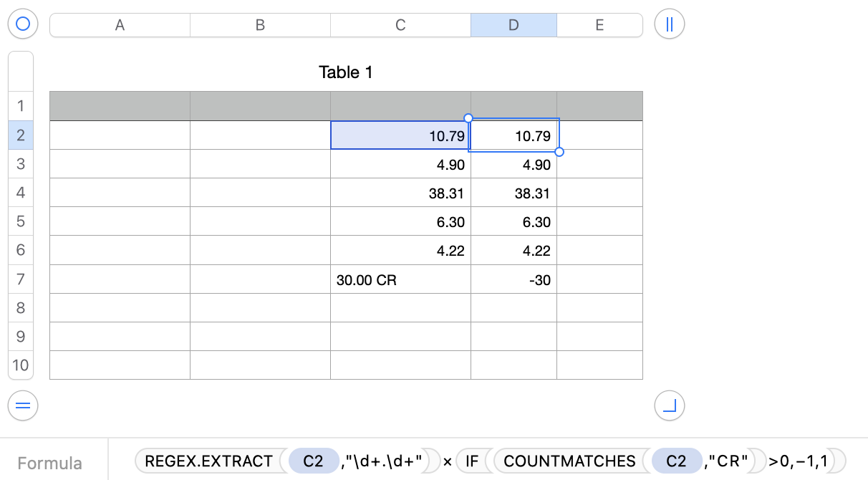Image resolution: width=868 pixels, height=480 pixels.
Task: Click the first C2 cell reference token
Action: [313, 461]
